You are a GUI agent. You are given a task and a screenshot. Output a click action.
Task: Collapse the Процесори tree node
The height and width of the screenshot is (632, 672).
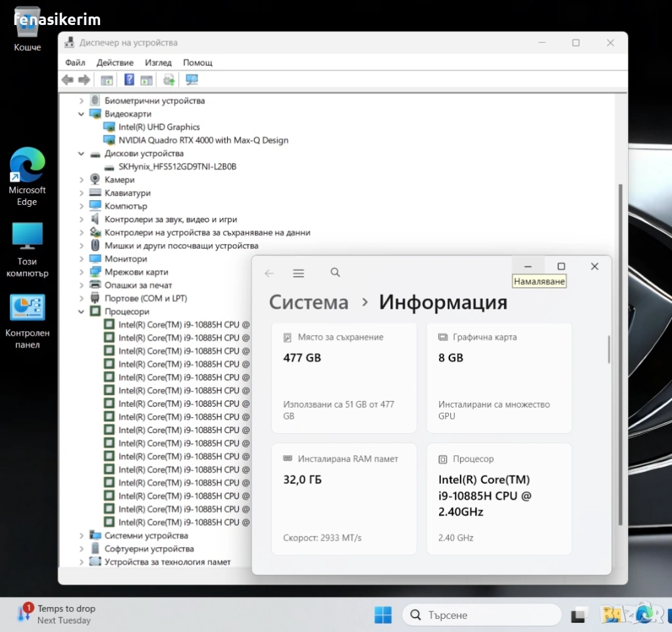pos(82,311)
